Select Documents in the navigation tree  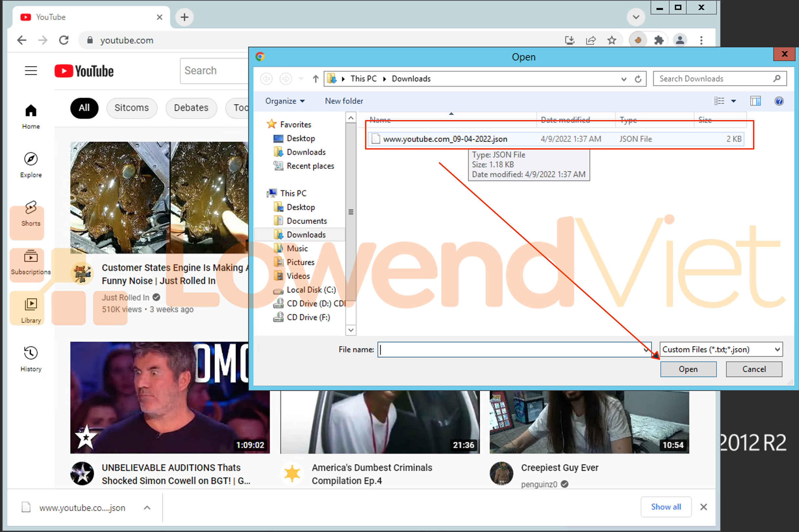(x=307, y=221)
